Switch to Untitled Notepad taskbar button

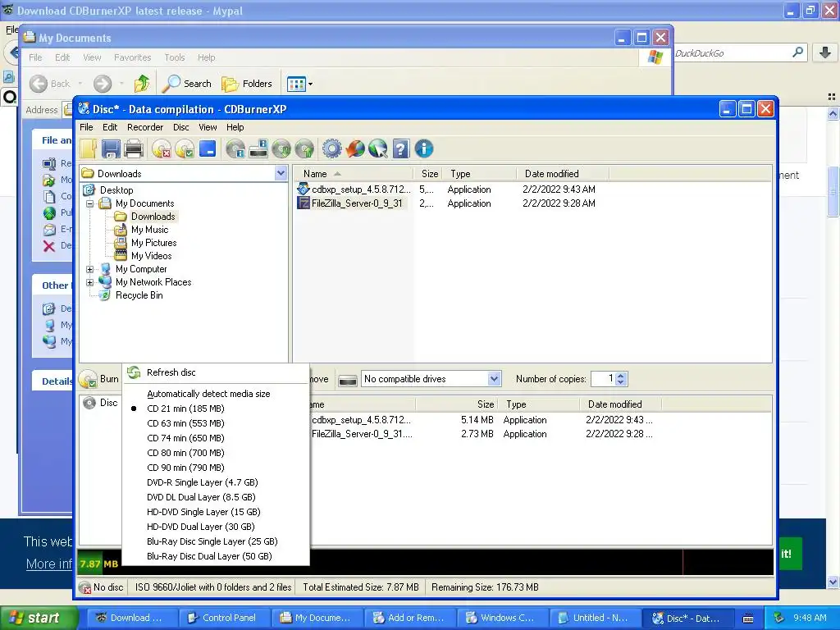coord(594,618)
